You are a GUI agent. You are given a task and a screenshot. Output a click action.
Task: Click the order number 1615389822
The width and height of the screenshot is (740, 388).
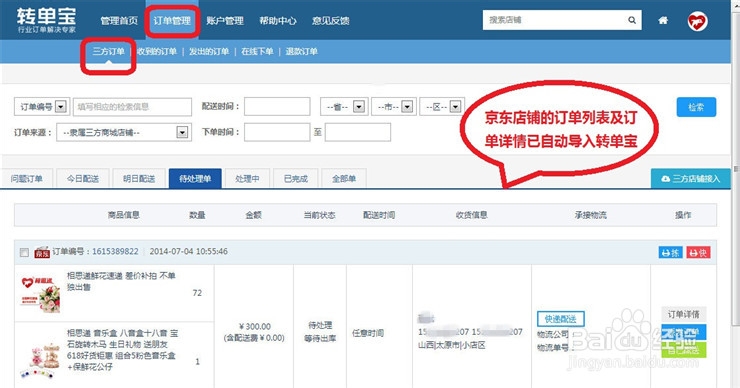116,252
